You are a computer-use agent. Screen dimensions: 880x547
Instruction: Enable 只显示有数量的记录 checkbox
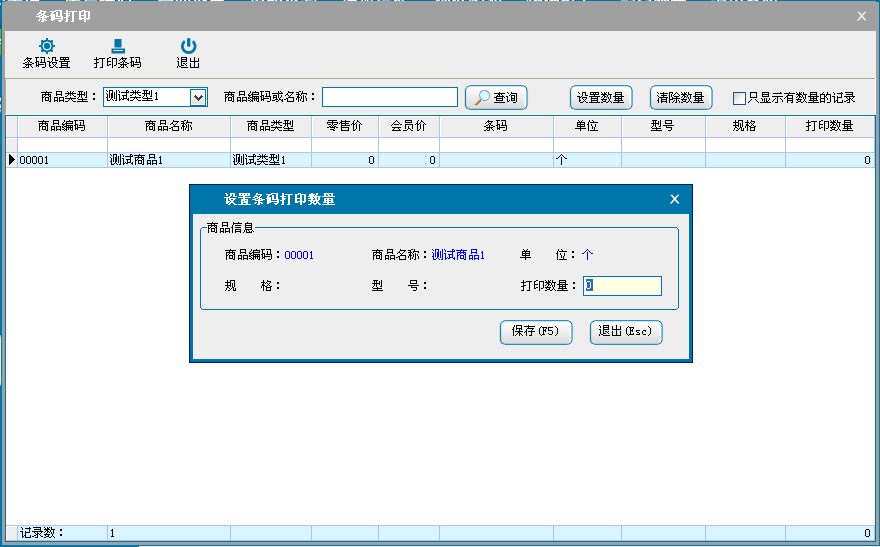tap(740, 98)
